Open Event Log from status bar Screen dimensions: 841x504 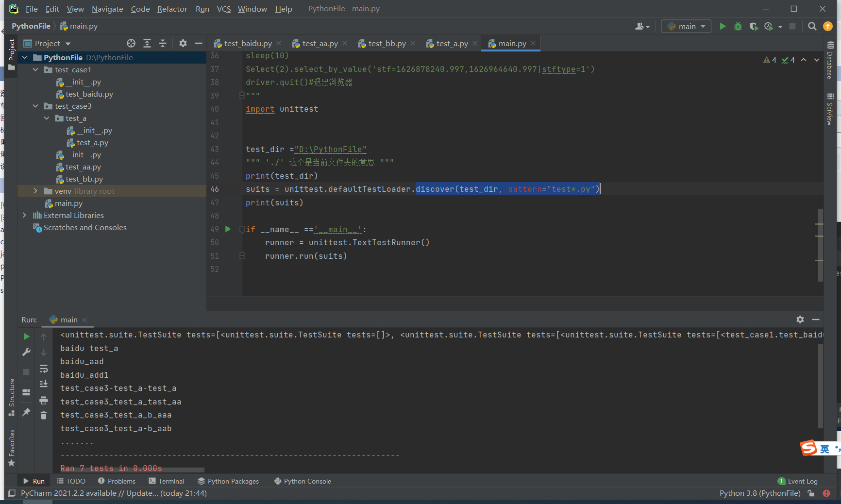(798, 481)
